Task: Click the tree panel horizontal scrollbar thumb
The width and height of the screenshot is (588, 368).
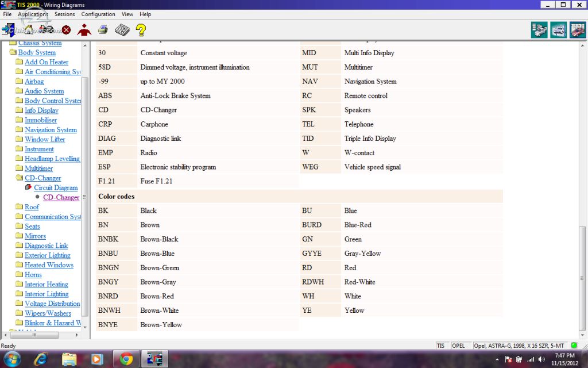Action: point(34,335)
